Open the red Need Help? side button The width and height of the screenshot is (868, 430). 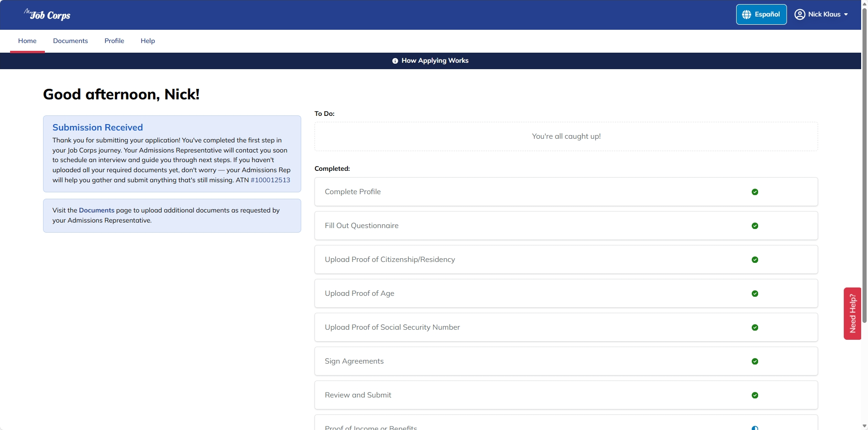tap(852, 314)
